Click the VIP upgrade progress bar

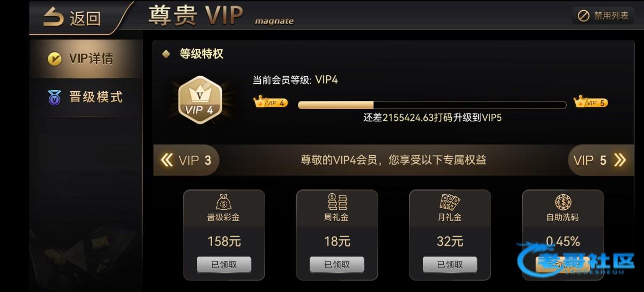432,105
